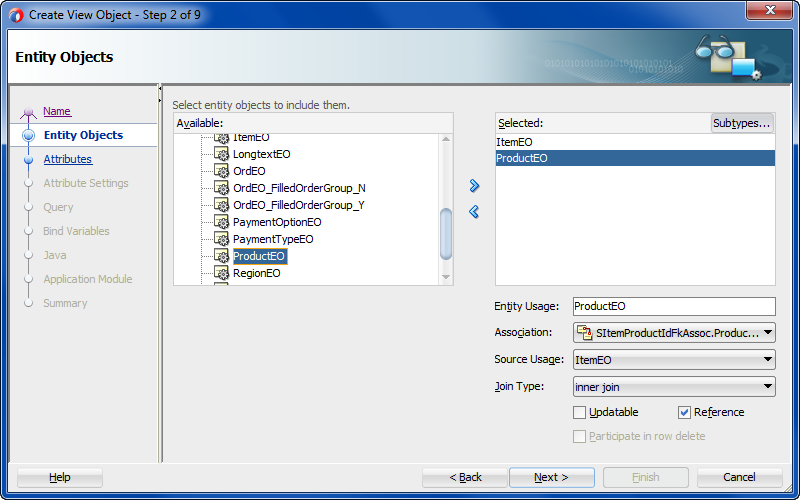Click the Help button
The image size is (800, 500).
pyautogui.click(x=60, y=478)
